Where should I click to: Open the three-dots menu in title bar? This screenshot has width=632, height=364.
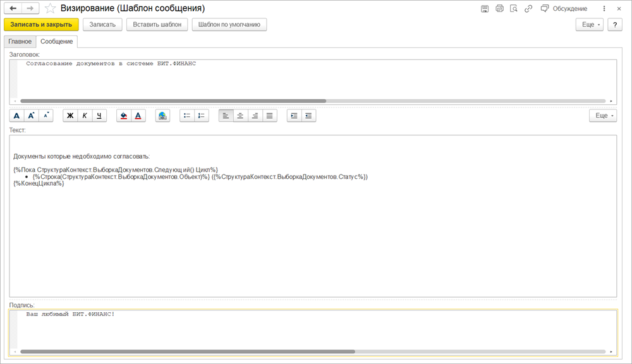pyautogui.click(x=604, y=9)
